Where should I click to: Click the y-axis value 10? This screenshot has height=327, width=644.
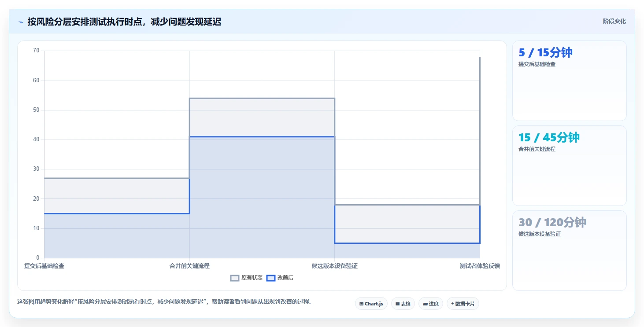tap(36, 228)
